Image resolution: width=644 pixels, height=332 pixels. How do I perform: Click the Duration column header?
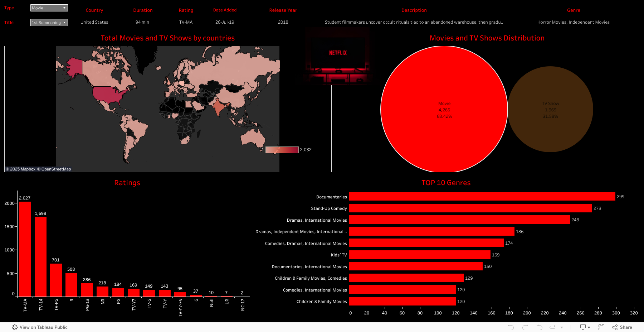pos(143,10)
